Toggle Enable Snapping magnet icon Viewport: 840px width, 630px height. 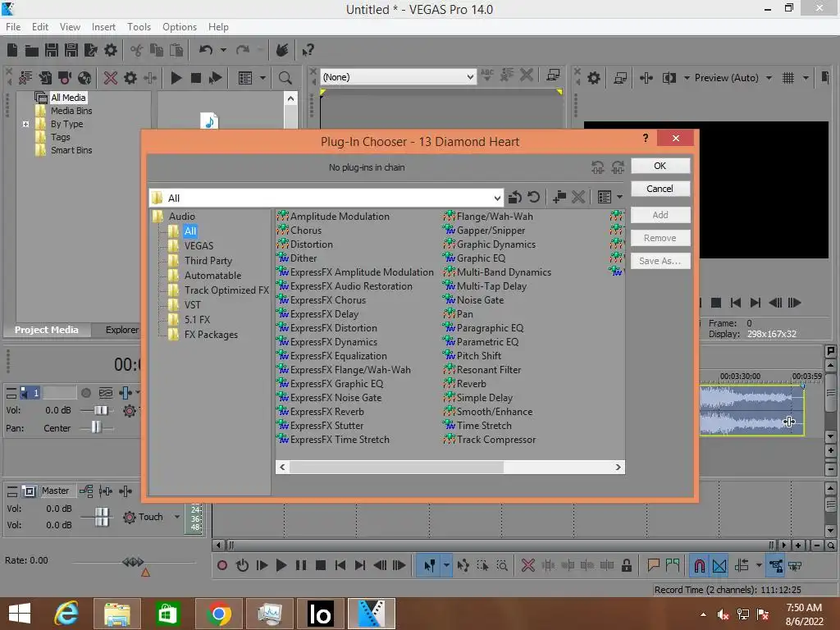coord(699,565)
